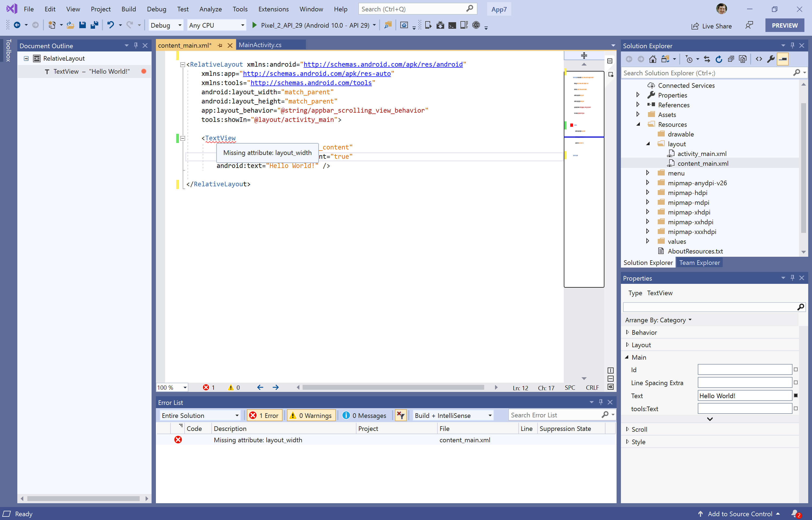The height and width of the screenshot is (520, 812).
Task: Select the Debug configuration dropdown
Action: [165, 25]
